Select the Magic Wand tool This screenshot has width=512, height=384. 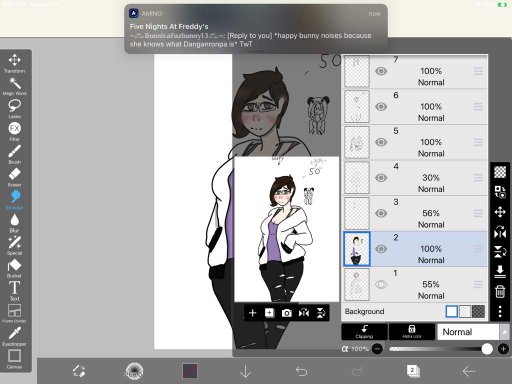pyautogui.click(x=14, y=86)
